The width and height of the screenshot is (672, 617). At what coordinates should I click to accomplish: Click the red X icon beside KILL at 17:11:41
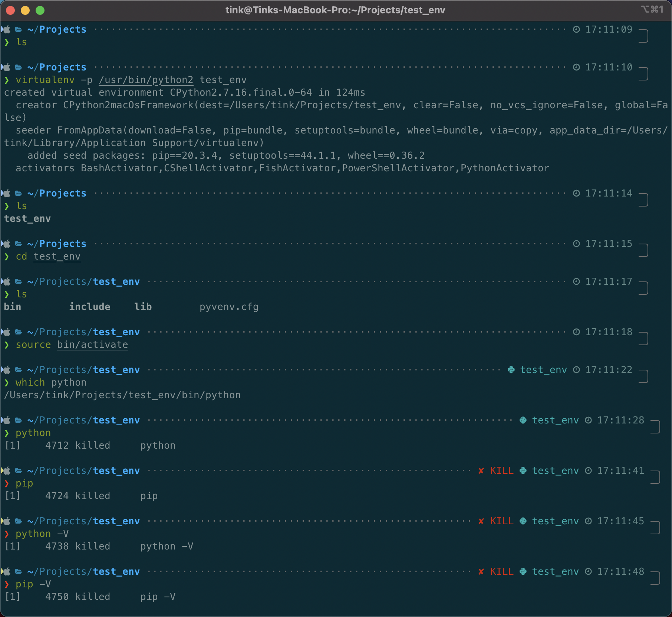click(481, 471)
